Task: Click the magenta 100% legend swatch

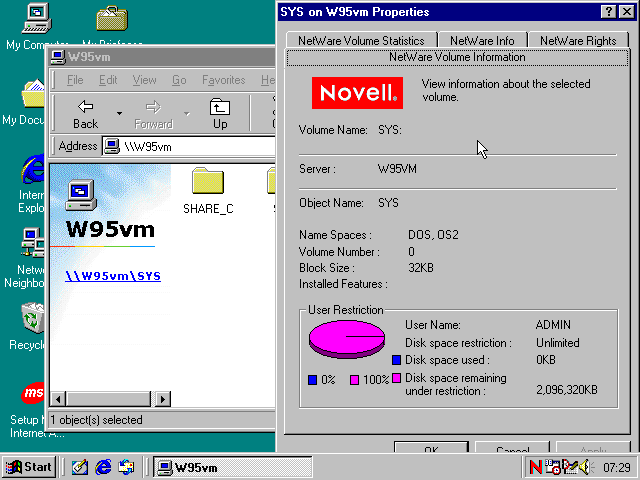Action: [x=354, y=380]
